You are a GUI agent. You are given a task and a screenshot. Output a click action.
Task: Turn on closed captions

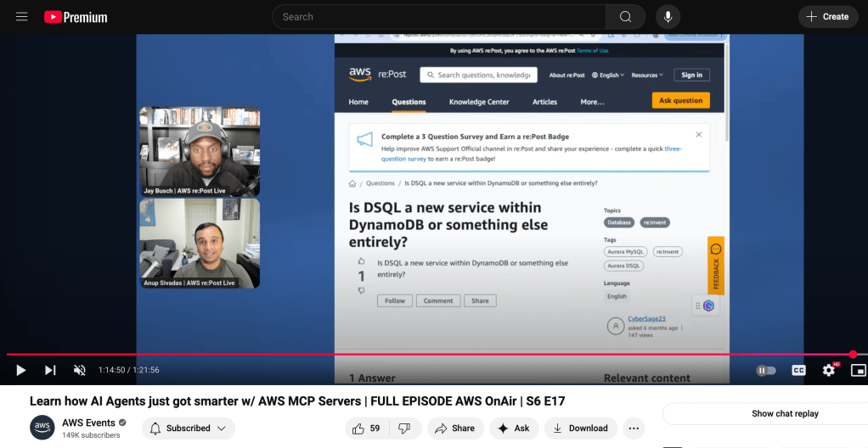pyautogui.click(x=798, y=370)
